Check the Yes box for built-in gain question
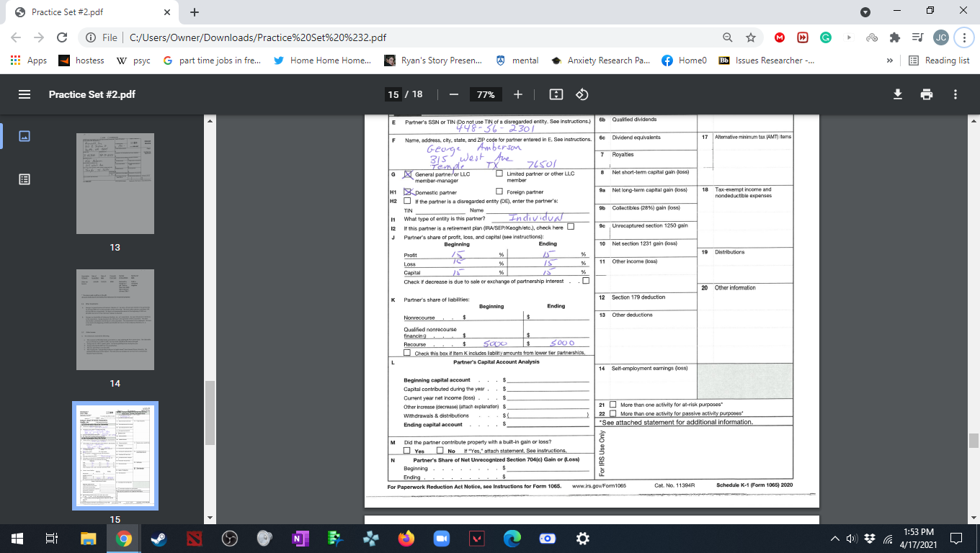980x553 pixels. [408, 449]
